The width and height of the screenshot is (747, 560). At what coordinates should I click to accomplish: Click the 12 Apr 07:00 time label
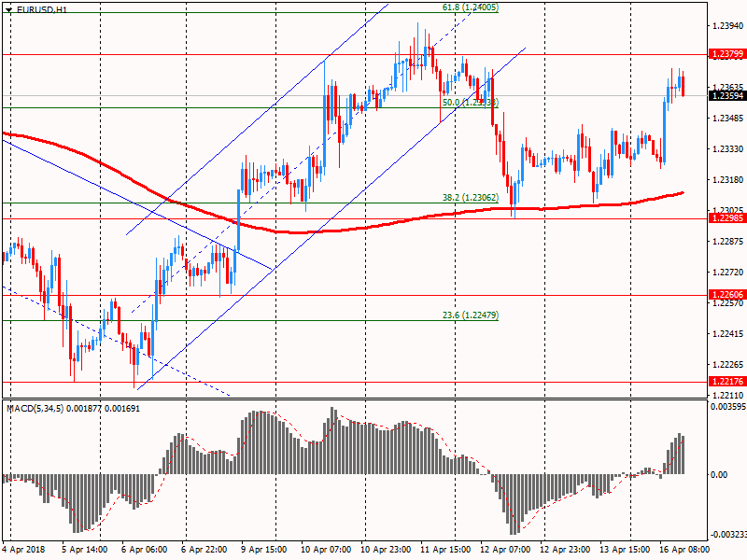pyautogui.click(x=505, y=550)
